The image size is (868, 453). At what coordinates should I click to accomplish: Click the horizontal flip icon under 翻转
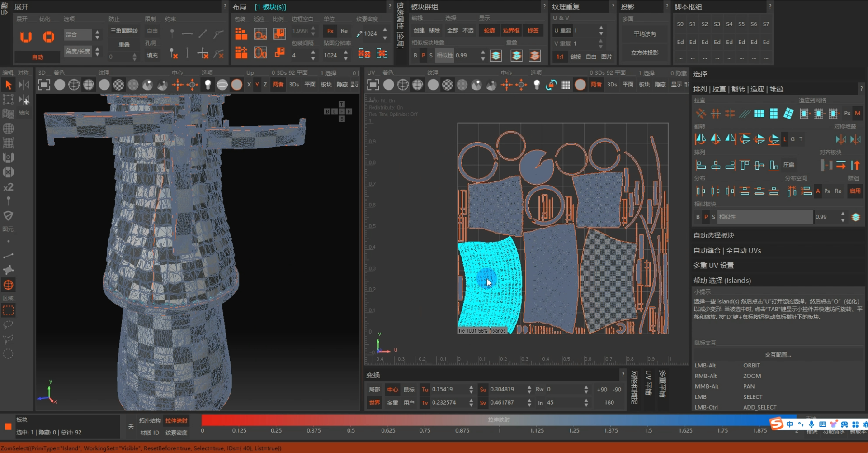(x=700, y=139)
